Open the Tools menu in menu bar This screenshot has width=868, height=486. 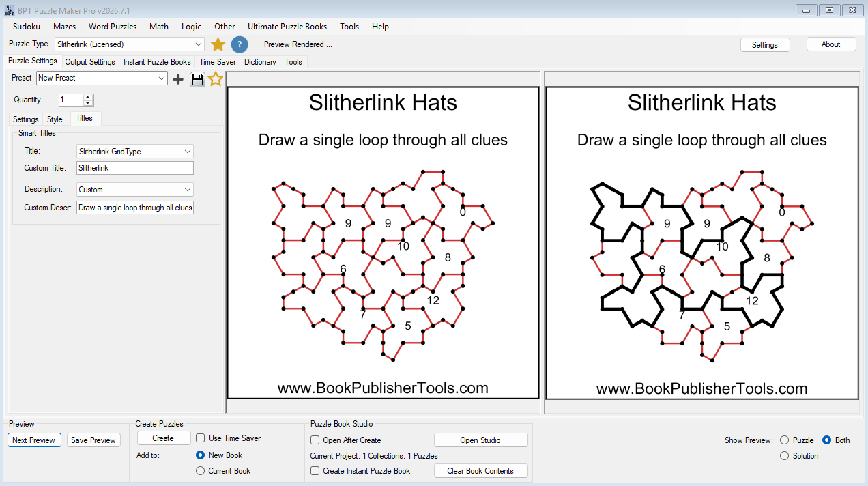point(349,27)
